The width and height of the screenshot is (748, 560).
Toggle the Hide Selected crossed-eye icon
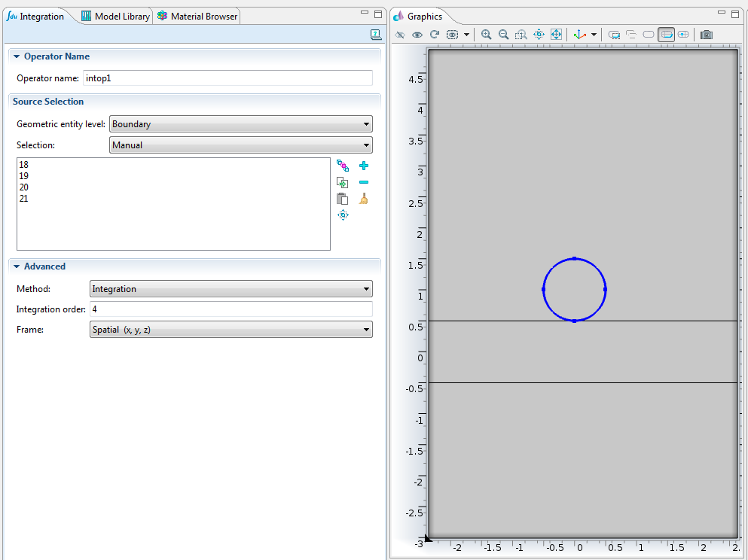400,35
